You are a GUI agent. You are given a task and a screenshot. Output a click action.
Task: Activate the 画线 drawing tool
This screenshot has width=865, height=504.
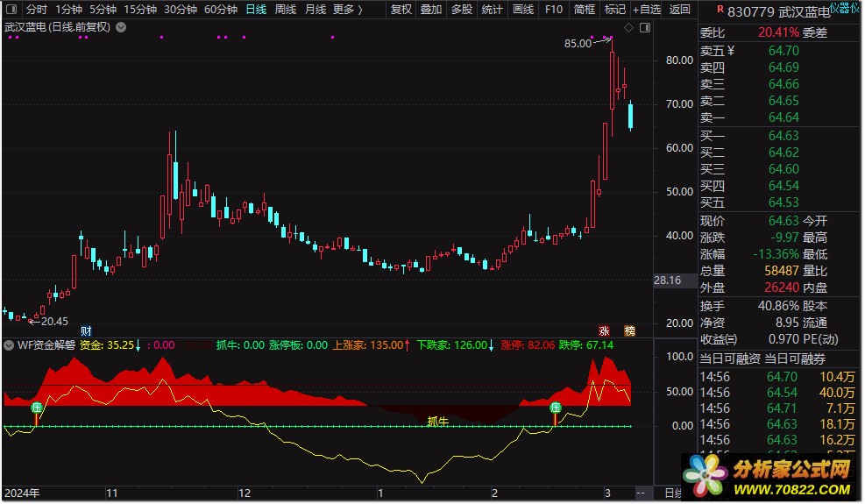pos(522,10)
